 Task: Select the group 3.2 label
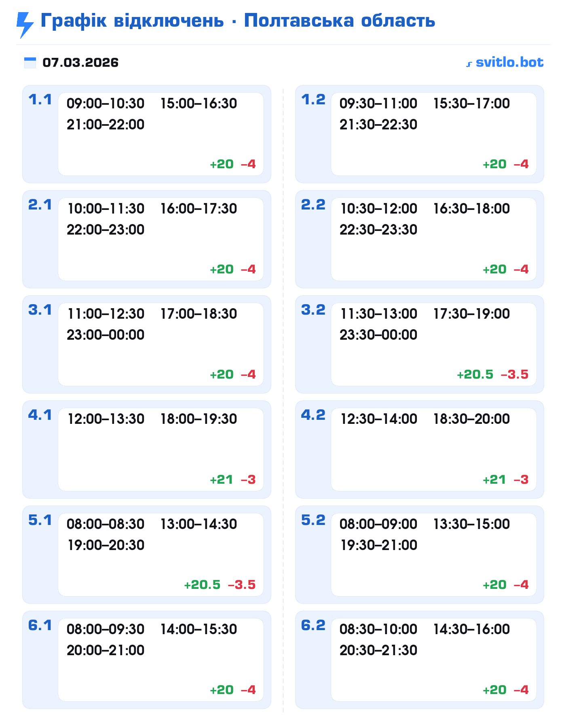pyautogui.click(x=313, y=310)
